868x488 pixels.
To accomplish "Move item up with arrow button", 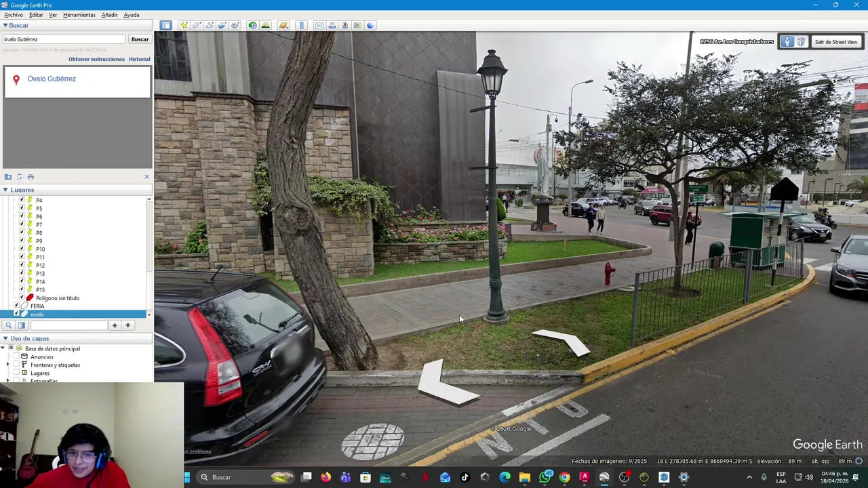I will click(x=115, y=325).
